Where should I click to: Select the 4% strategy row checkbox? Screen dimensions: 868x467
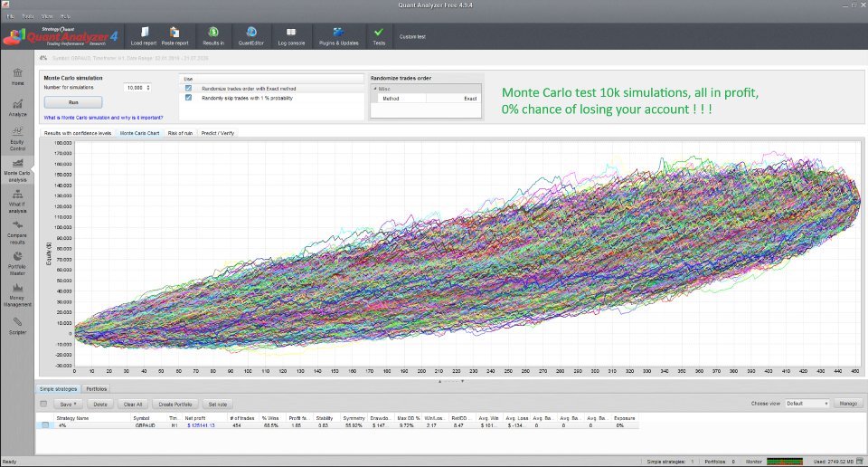pyautogui.click(x=45, y=425)
